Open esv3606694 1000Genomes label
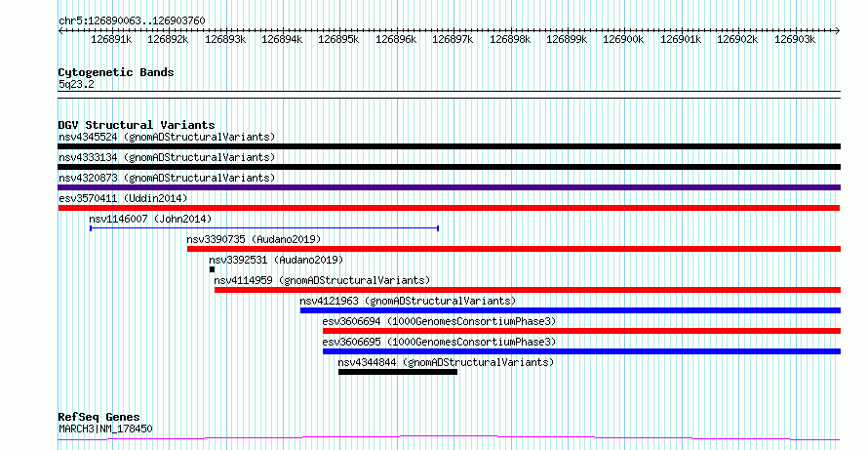 (440, 321)
